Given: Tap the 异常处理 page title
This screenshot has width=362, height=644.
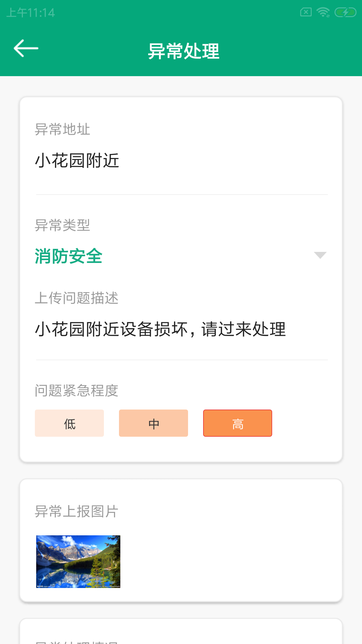Looking at the screenshot, I should 184,51.
